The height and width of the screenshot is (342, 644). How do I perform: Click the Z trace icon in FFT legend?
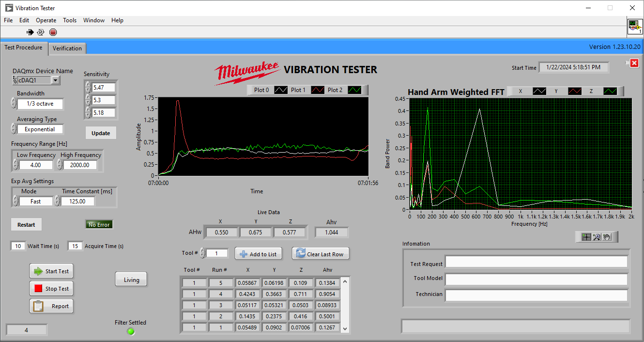coord(610,91)
